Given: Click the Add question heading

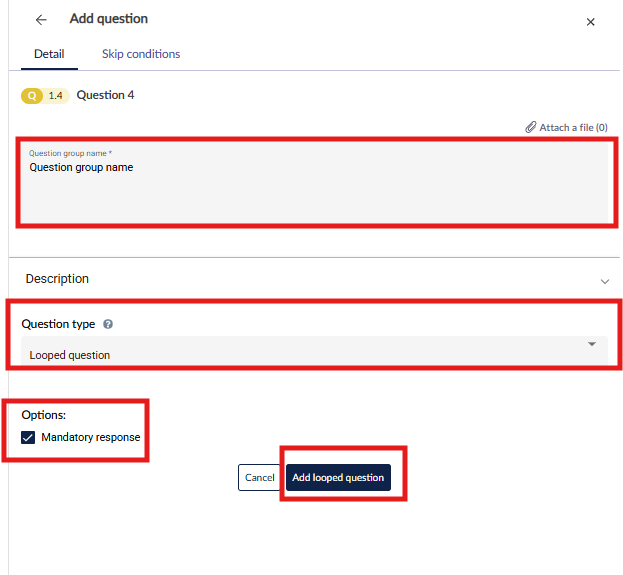Looking at the screenshot, I should click(109, 19).
